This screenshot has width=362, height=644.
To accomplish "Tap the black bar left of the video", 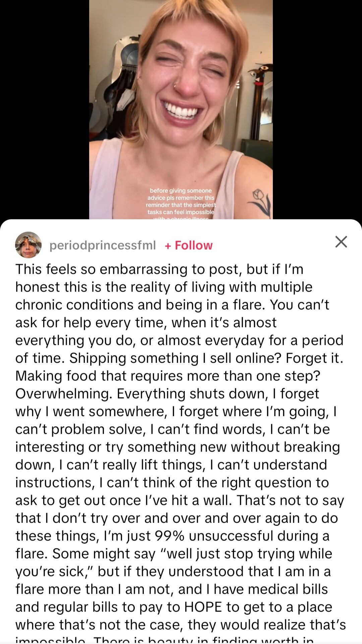I will 45,110.
